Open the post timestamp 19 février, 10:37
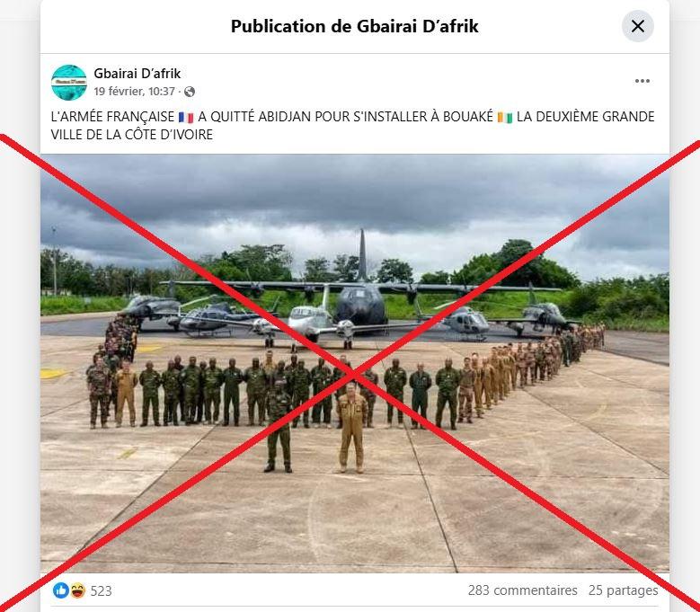 (x=135, y=92)
